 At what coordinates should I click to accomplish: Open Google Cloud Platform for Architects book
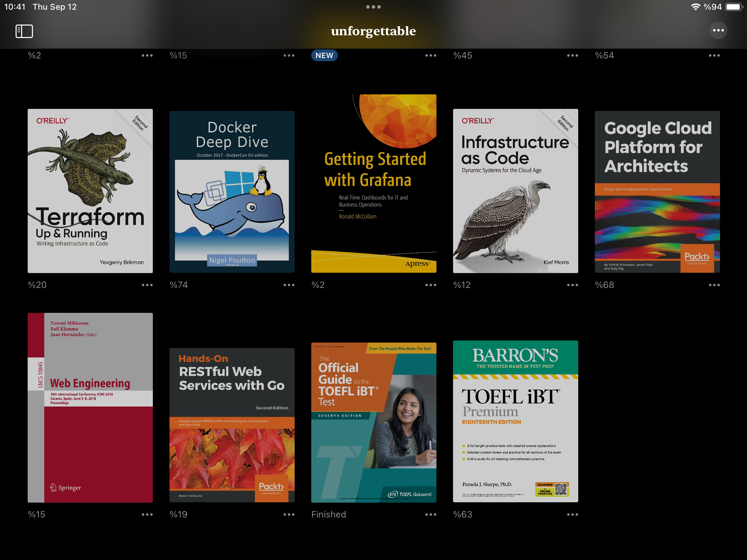(657, 192)
